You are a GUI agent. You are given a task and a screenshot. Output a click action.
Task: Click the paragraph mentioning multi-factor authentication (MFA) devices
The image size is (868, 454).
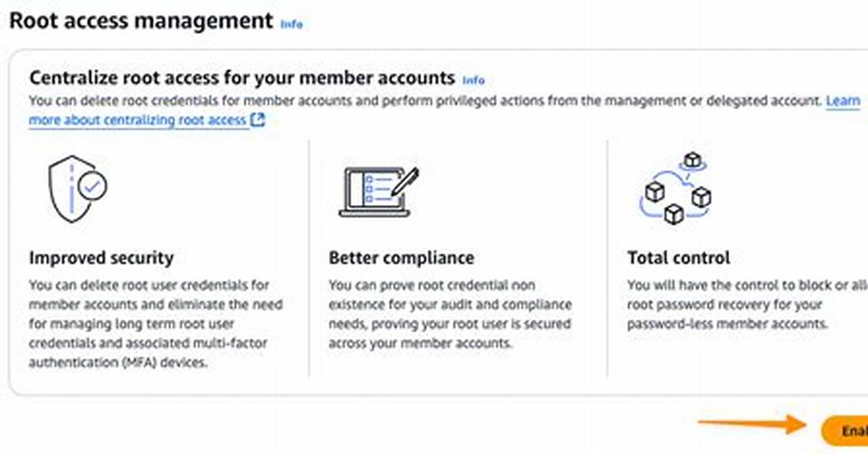[156, 324]
